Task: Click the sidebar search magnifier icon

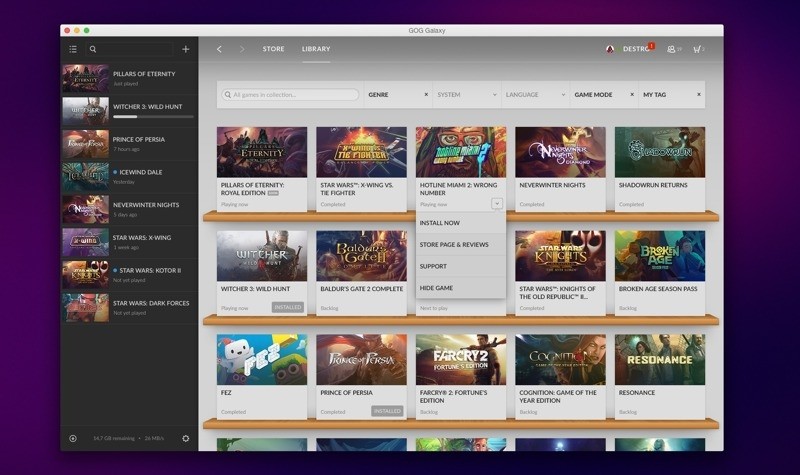Action: point(93,49)
